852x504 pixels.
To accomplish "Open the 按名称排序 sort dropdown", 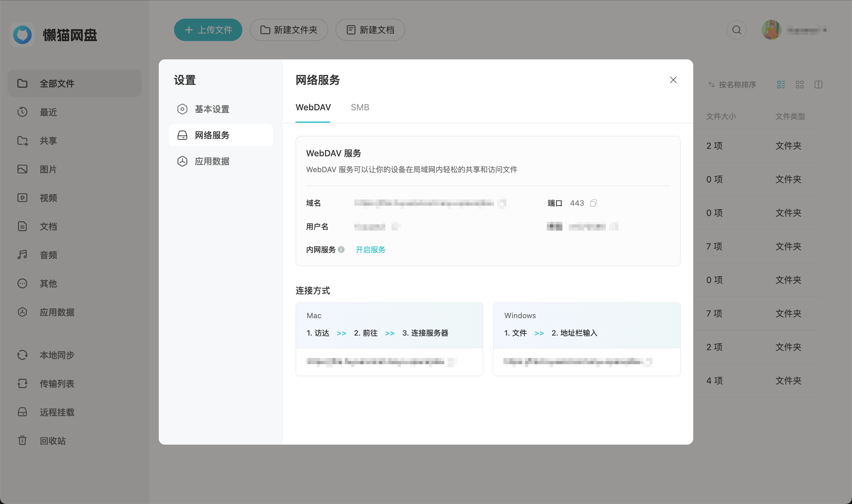I will (732, 85).
